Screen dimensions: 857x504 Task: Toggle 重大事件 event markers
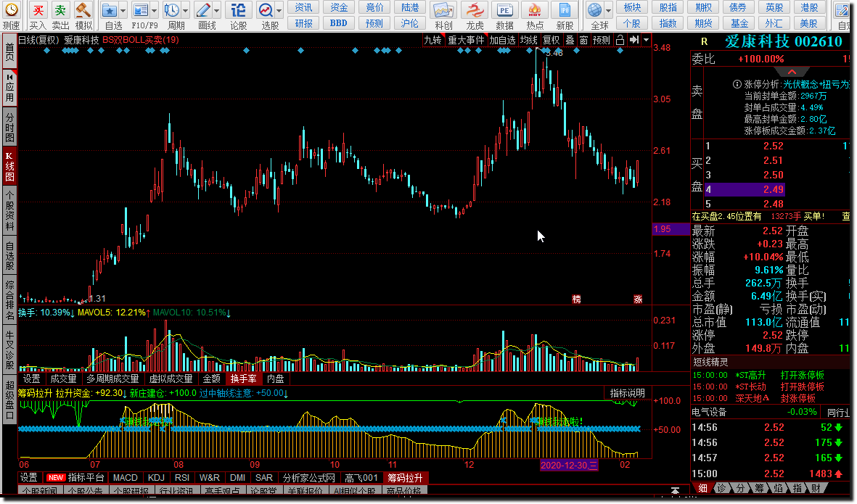tap(466, 40)
